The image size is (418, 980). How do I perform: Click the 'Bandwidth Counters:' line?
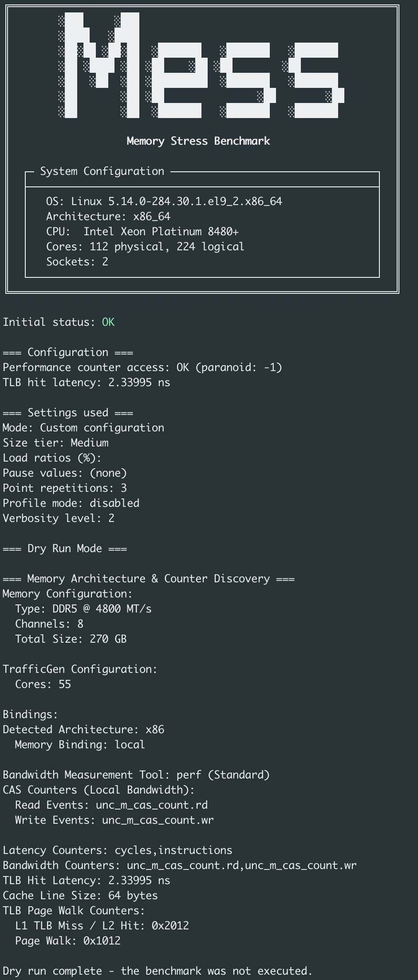pos(180,865)
